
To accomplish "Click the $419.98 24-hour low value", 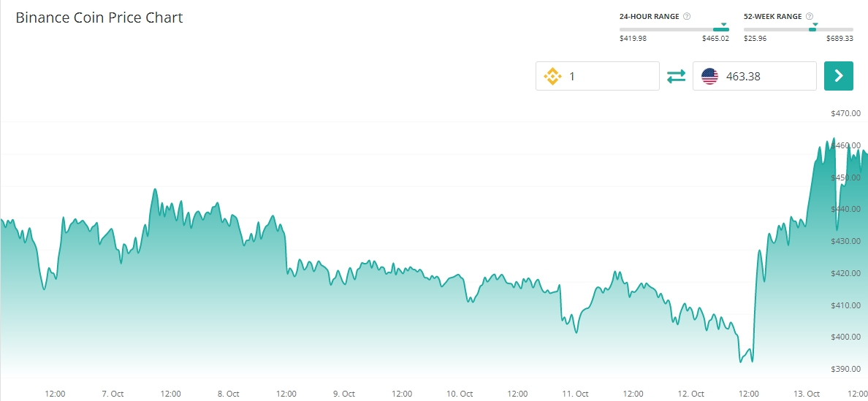I will [x=633, y=39].
